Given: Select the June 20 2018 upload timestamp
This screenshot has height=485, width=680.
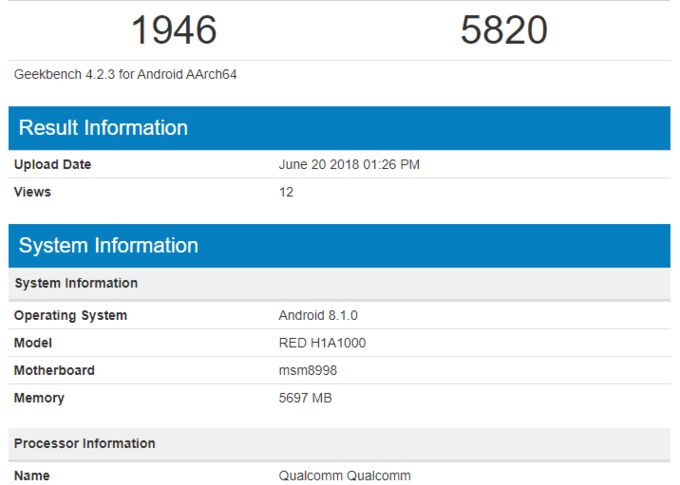Looking at the screenshot, I should (348, 164).
